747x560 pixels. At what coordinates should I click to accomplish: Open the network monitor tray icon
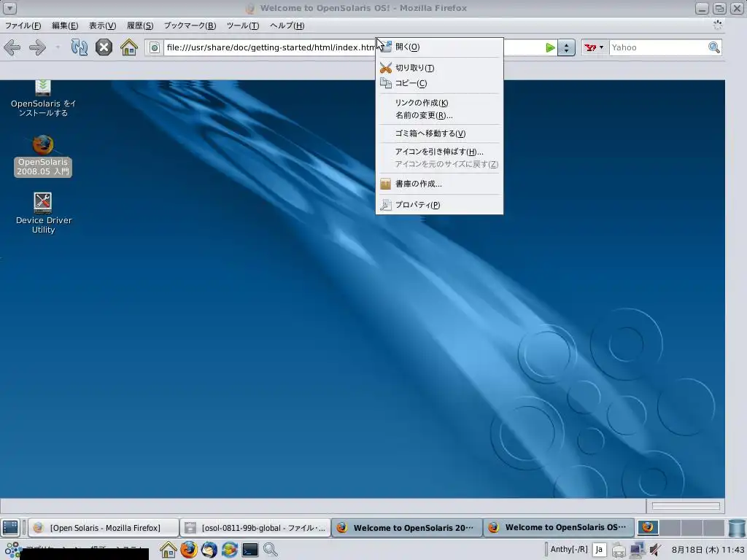(x=637, y=551)
